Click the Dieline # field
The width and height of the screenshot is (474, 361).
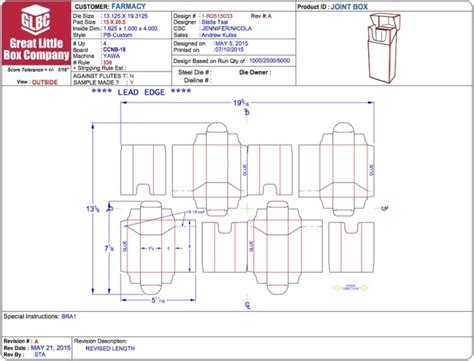coord(198,80)
